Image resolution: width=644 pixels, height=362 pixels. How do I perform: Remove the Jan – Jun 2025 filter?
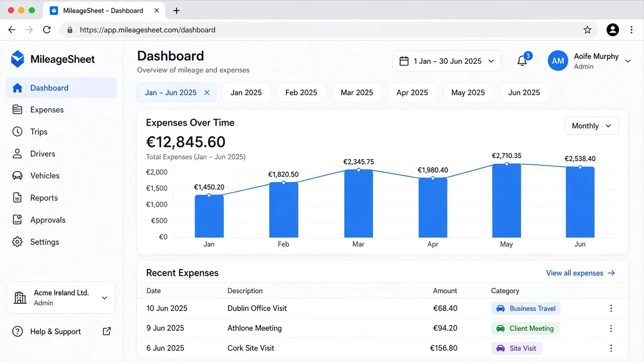pyautogui.click(x=207, y=93)
